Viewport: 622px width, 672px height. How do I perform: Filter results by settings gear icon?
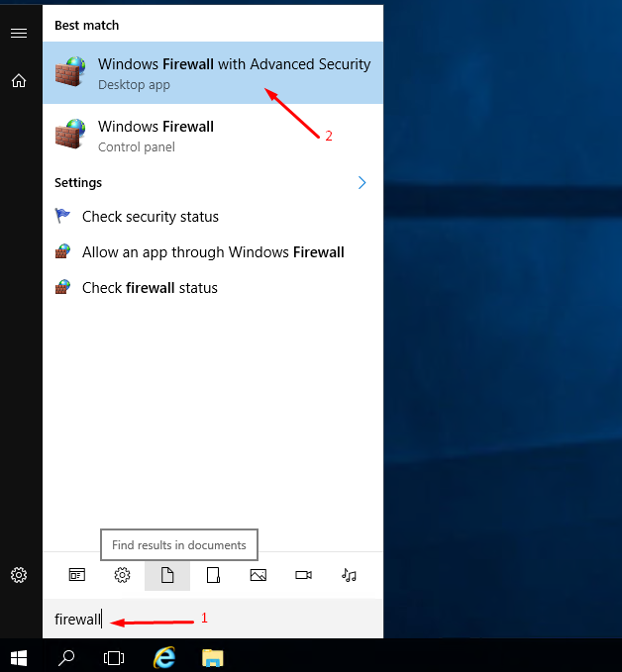pos(122,575)
